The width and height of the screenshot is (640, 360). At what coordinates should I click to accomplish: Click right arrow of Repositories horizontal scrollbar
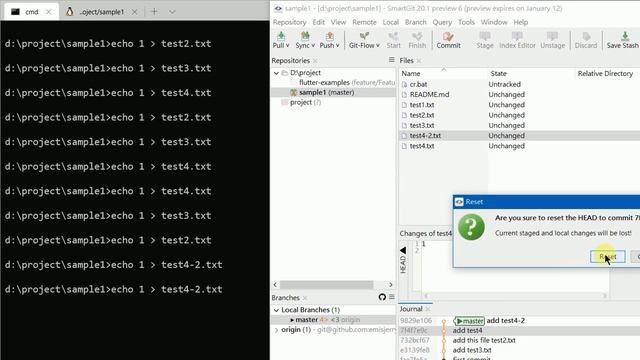391,284
